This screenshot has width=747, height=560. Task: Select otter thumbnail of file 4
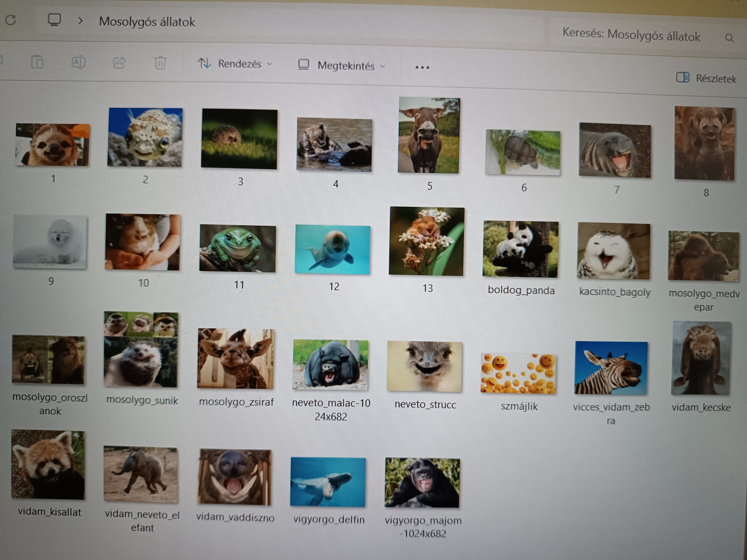coord(334,144)
